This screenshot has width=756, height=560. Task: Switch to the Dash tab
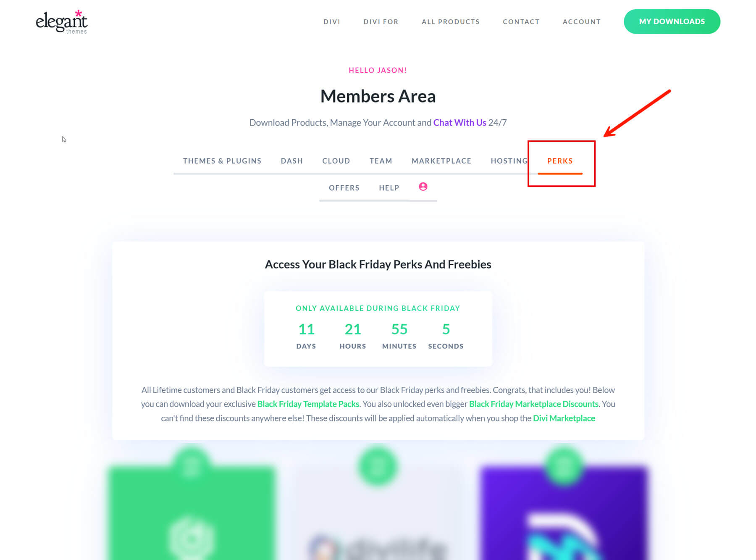[x=291, y=161]
